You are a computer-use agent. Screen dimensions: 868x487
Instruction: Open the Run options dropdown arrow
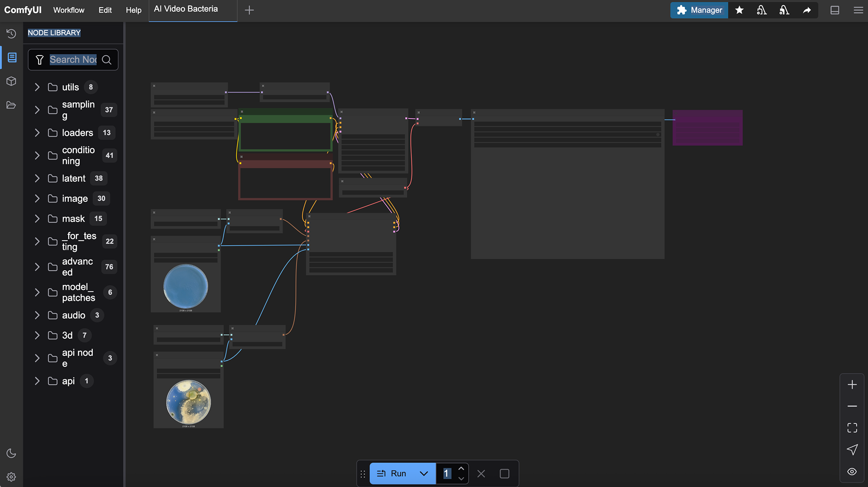424,473
